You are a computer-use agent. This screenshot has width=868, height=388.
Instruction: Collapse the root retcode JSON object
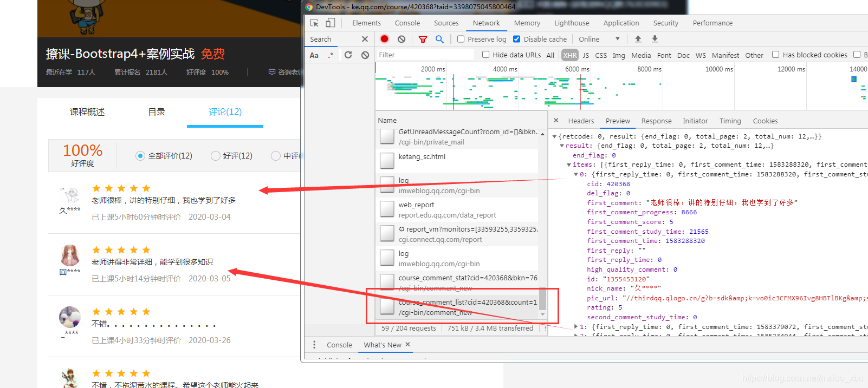tap(554, 136)
